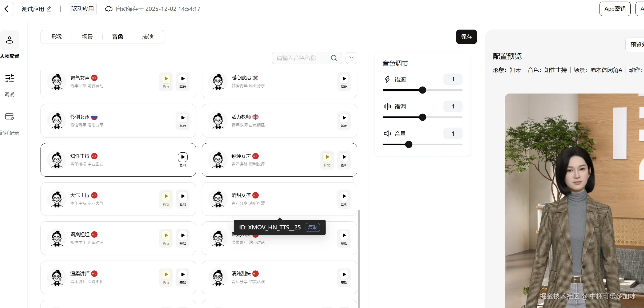The image size is (644, 308).
Task: Click the App密钥 button
Action: point(615,9)
